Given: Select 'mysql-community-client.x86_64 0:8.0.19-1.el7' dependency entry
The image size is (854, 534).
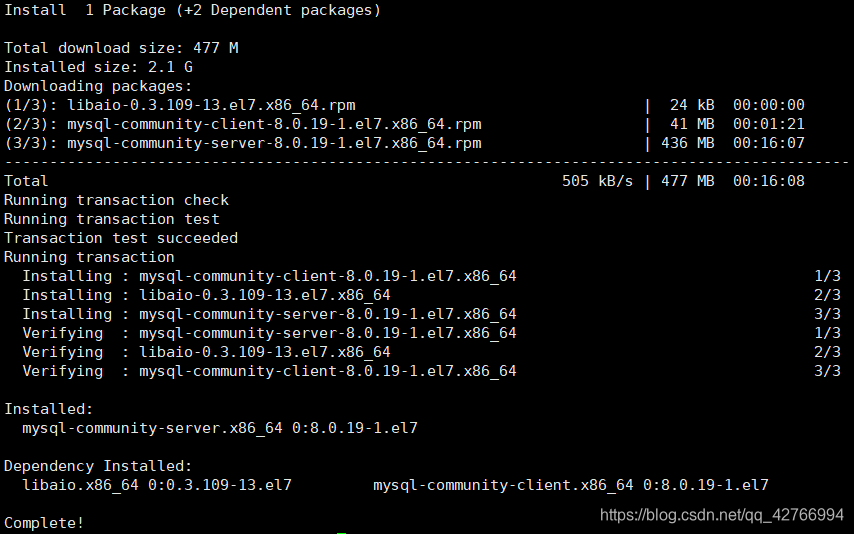Looking at the screenshot, I should [571, 486].
